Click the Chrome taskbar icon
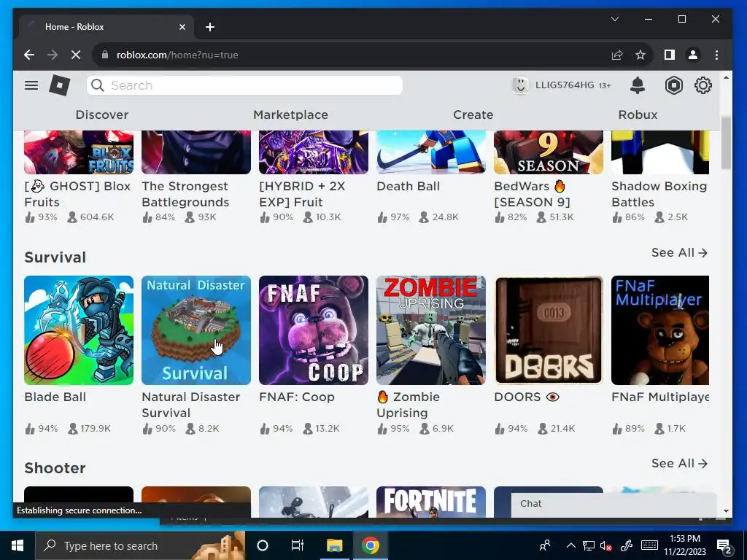 point(370,545)
